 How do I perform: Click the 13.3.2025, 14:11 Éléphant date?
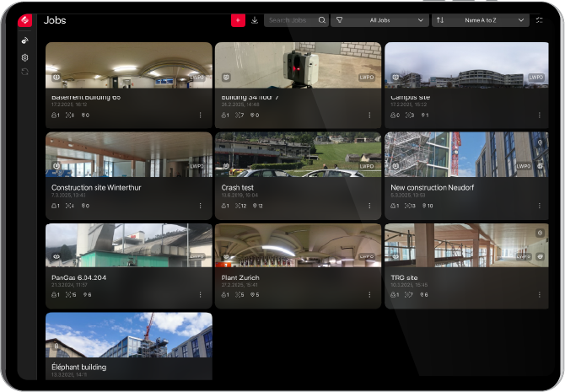pos(69,374)
